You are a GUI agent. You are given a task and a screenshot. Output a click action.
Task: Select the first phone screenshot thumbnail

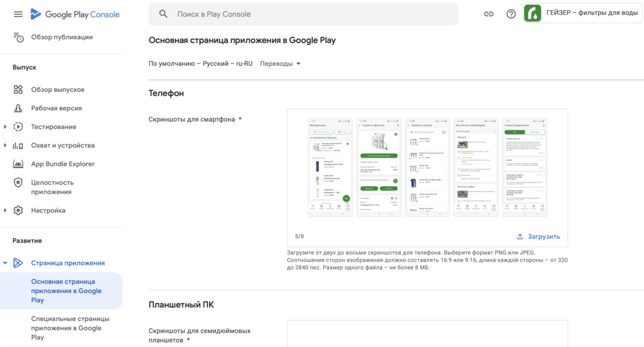click(330, 168)
